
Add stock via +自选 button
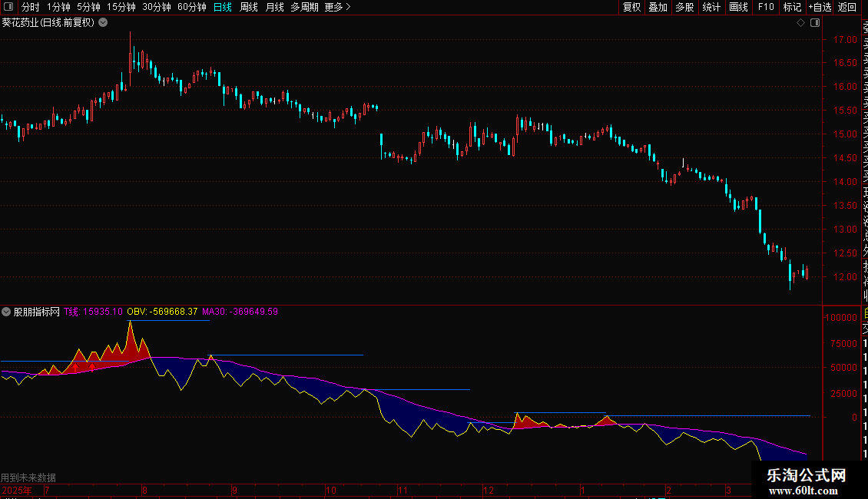click(820, 7)
